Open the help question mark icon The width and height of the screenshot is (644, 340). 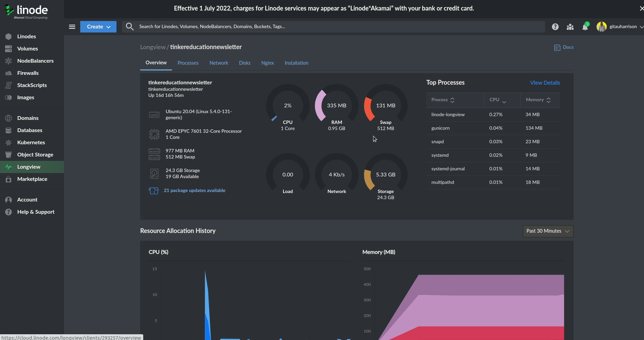pos(555,27)
